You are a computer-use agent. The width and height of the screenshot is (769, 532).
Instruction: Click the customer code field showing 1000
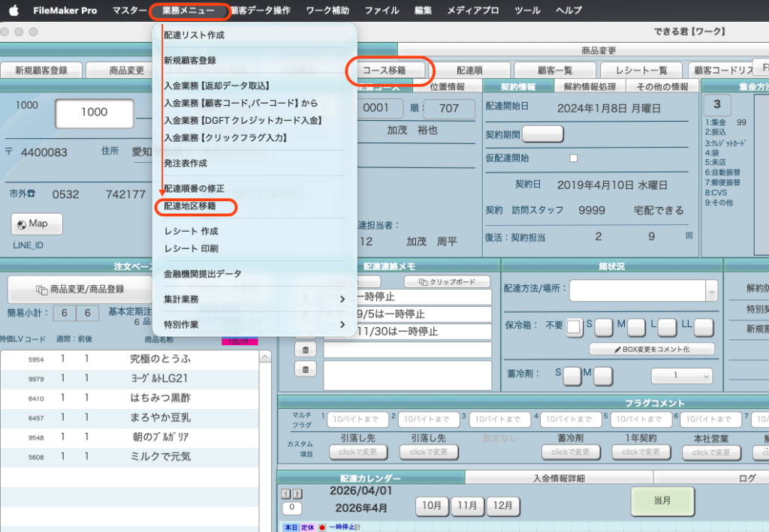pyautogui.click(x=94, y=112)
